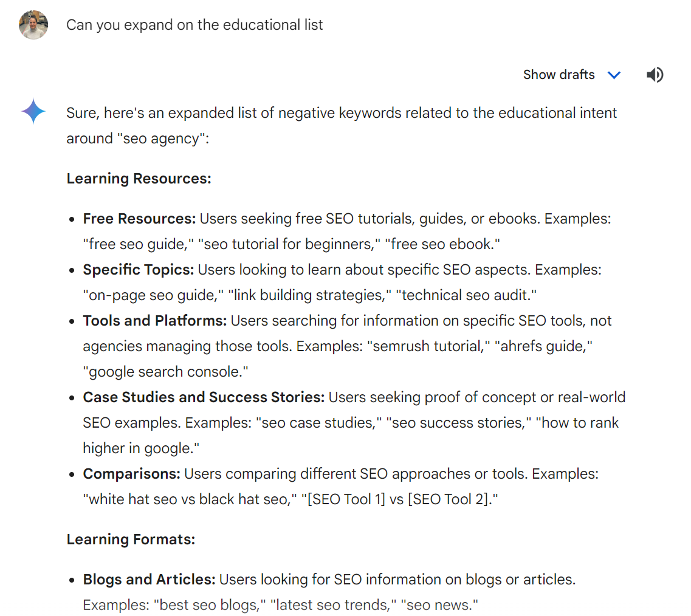Screen dimensions: 691x616
Task: Click the "Blogs and Articles:" bold label
Action: tap(149, 580)
